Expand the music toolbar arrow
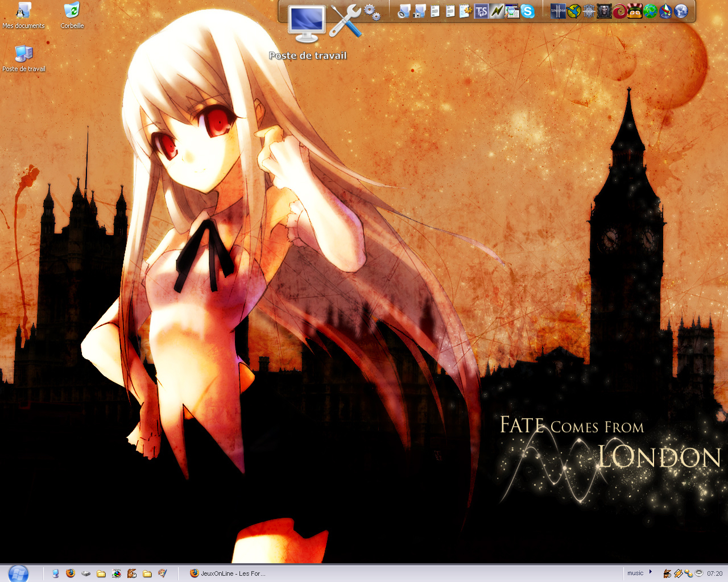Image resolution: width=728 pixels, height=582 pixels. [x=651, y=572]
